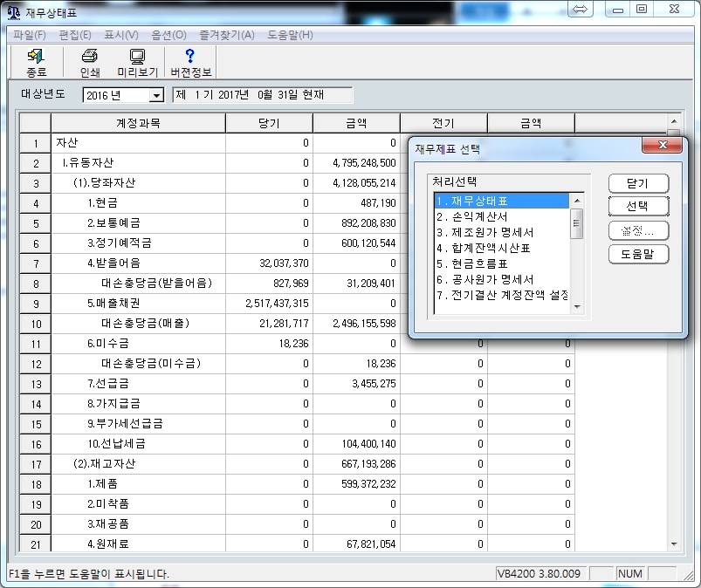Click the 인쇄 (Print) printer icon
701x588 pixels.
(90, 63)
